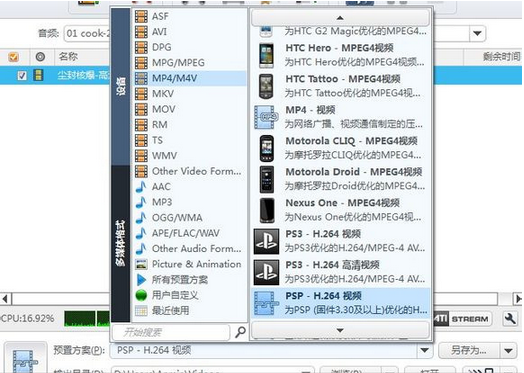Open the arrow next to 另存为
524x373 pixels.
pos(509,350)
